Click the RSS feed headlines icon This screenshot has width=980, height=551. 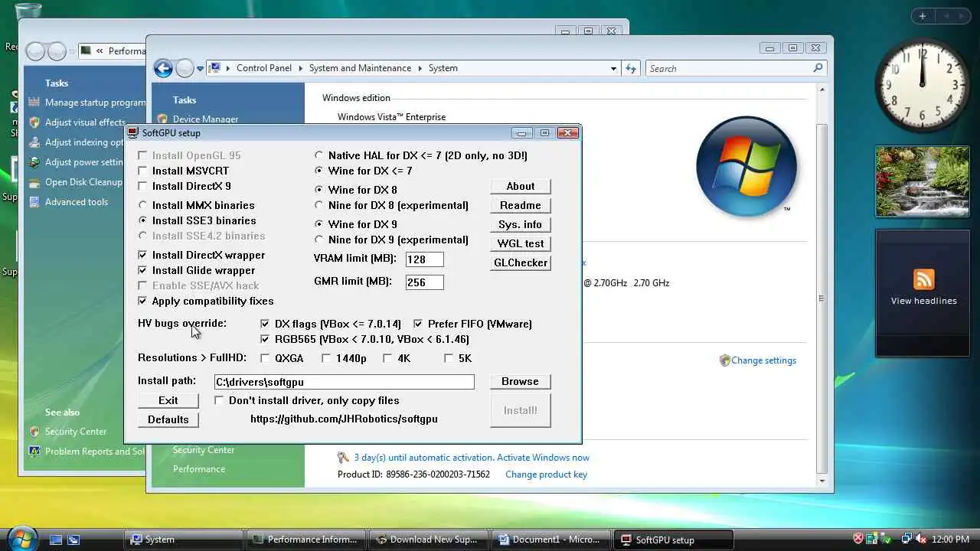[x=923, y=279]
